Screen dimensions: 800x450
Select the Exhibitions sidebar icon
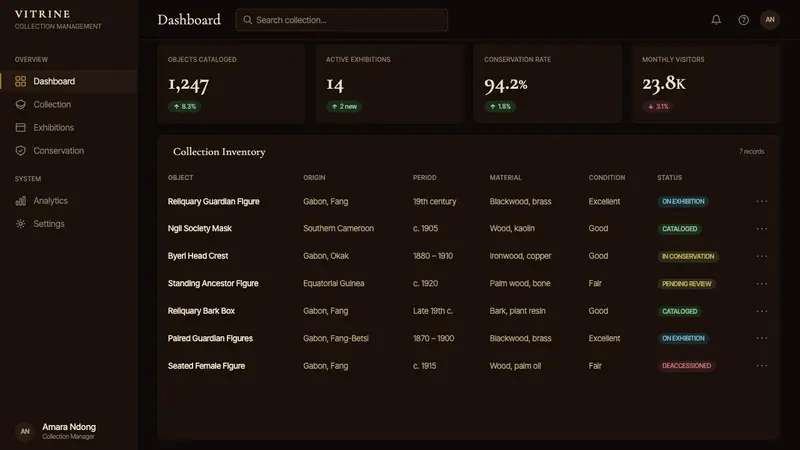click(20, 128)
